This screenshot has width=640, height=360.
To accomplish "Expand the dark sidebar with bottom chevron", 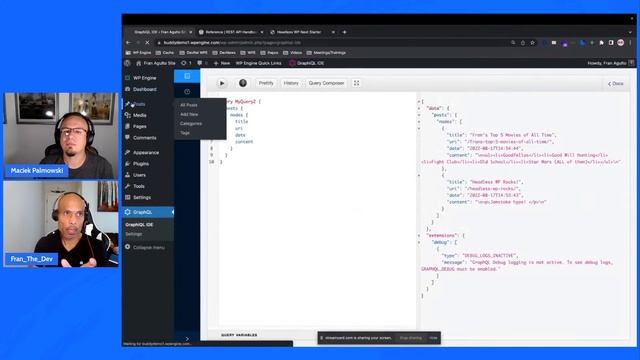I will (x=187, y=339).
